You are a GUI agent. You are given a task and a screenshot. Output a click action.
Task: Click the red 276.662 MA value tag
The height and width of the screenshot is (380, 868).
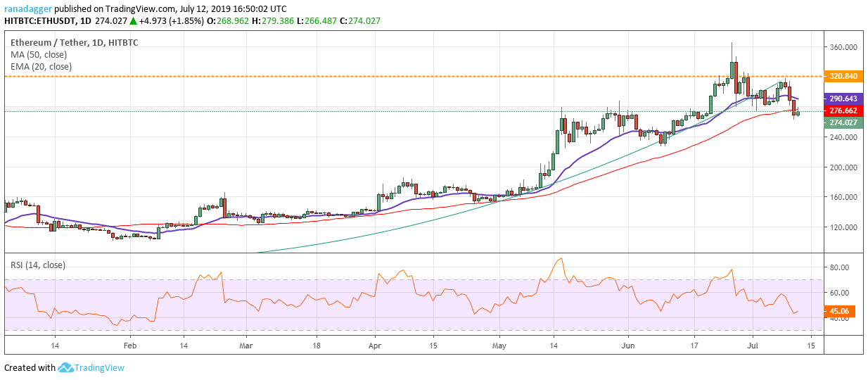click(x=843, y=110)
